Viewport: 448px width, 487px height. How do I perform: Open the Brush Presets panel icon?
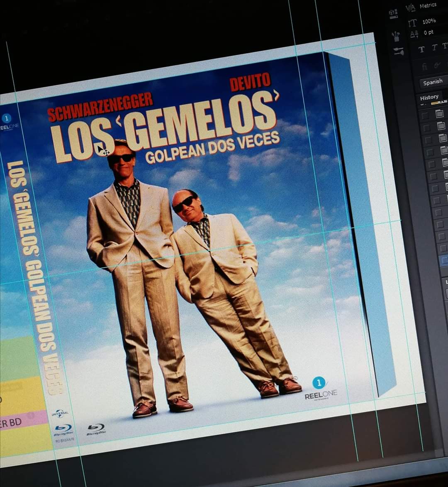point(396,37)
